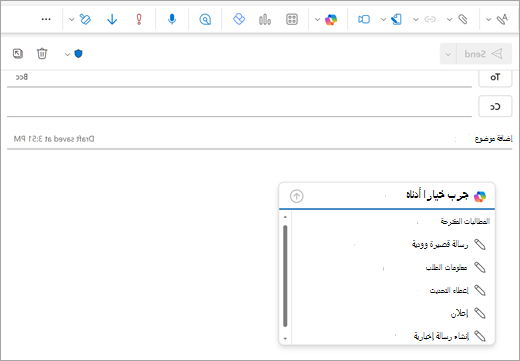Mark message high importance with red exclamation
520x361 pixels.
click(x=139, y=19)
